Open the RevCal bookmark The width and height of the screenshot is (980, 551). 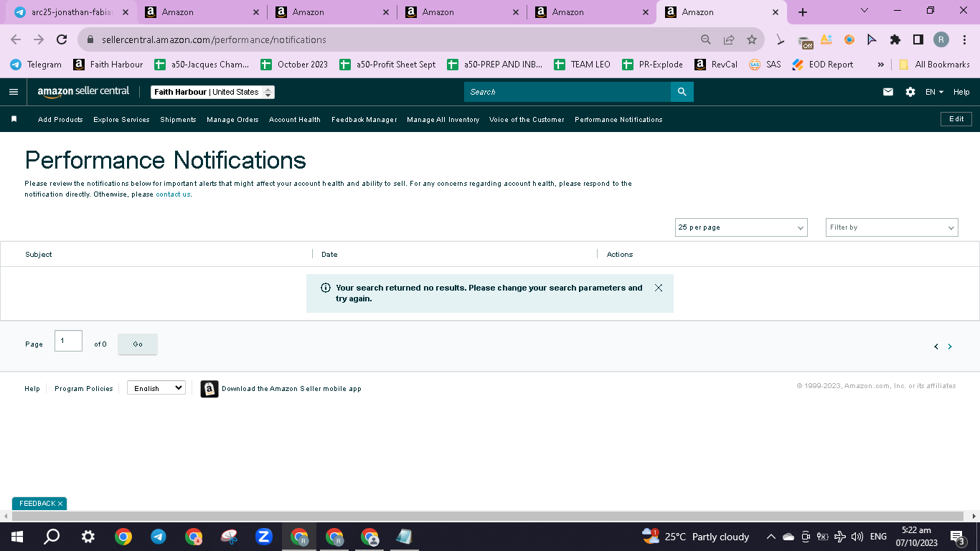tap(716, 65)
